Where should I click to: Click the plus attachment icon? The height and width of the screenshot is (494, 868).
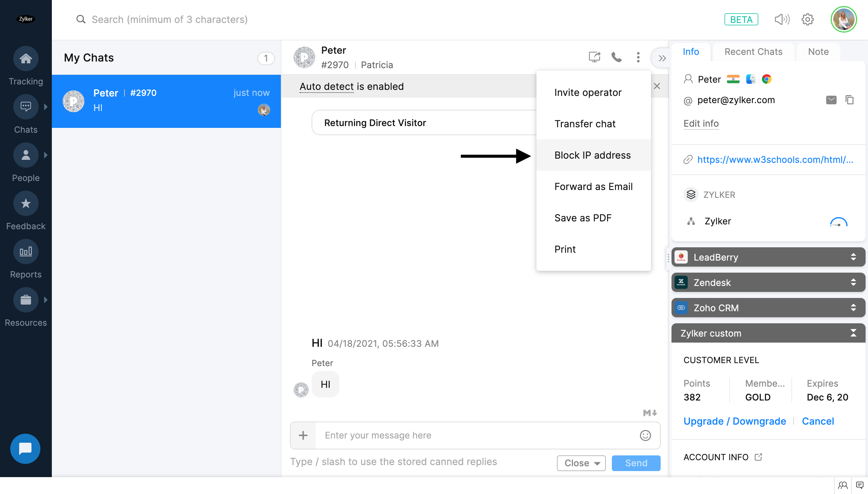(x=303, y=435)
